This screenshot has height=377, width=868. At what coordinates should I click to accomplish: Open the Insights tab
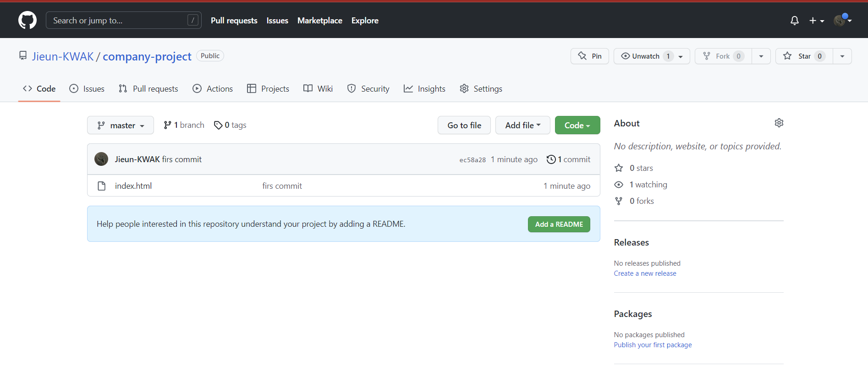424,89
